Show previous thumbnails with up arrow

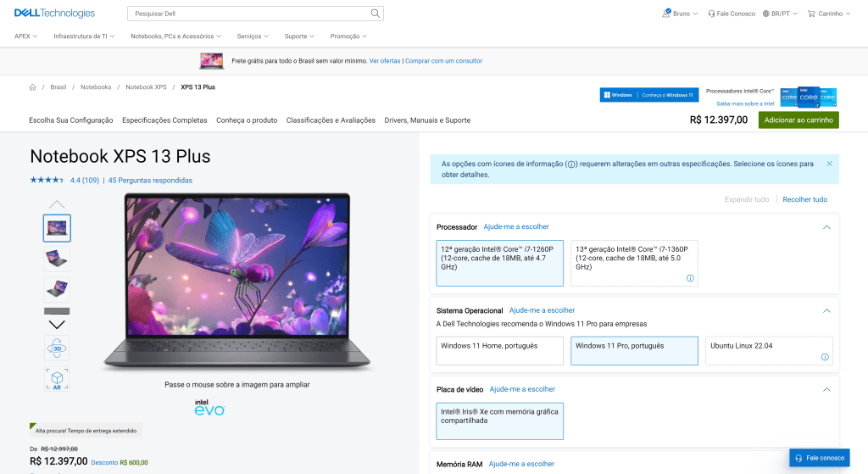(x=57, y=204)
